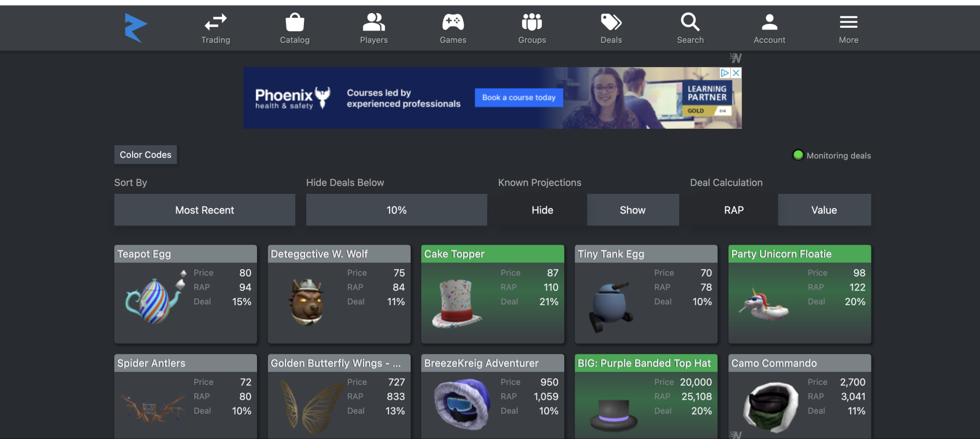Open the Cake Topper deal card
This screenshot has width=980, height=439.
492,294
